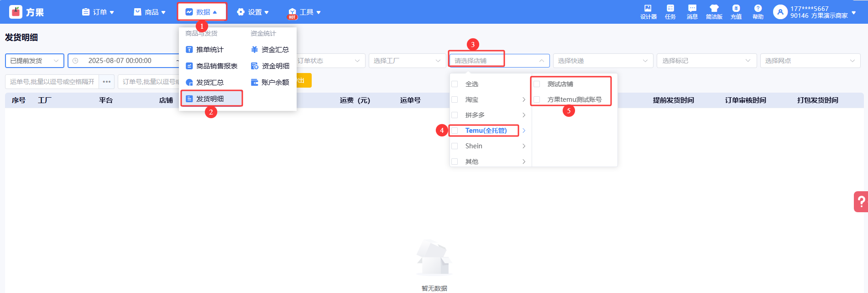This screenshot has height=293, width=868.
Task: Switch to 简洁版 via shirt icon
Action: [x=714, y=8]
